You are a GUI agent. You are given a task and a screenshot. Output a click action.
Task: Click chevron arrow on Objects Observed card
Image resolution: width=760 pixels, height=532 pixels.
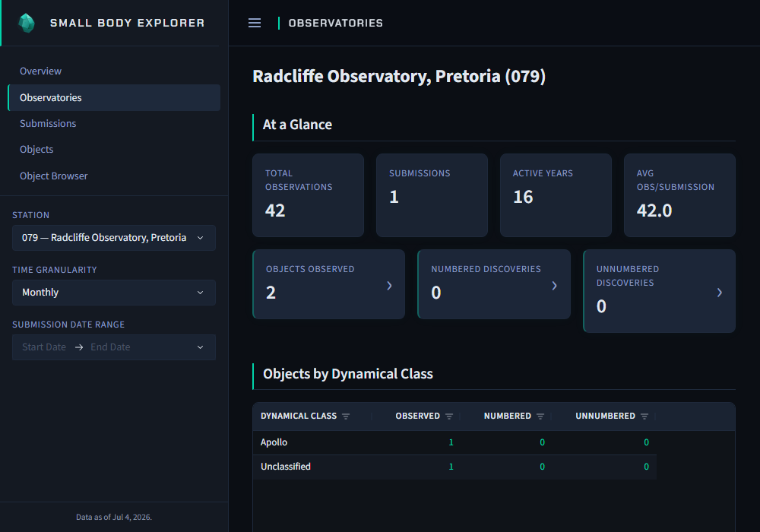(x=389, y=286)
